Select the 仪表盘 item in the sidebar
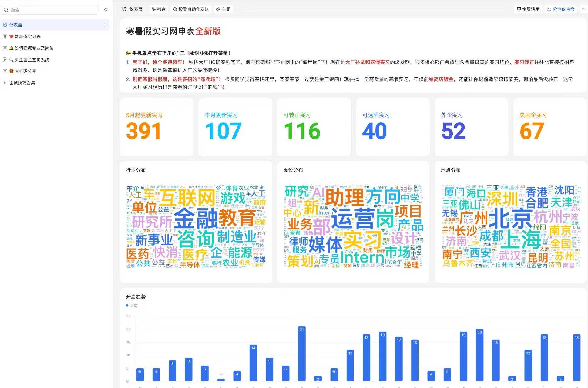Viewport: 588px width, 388px height. [16, 25]
